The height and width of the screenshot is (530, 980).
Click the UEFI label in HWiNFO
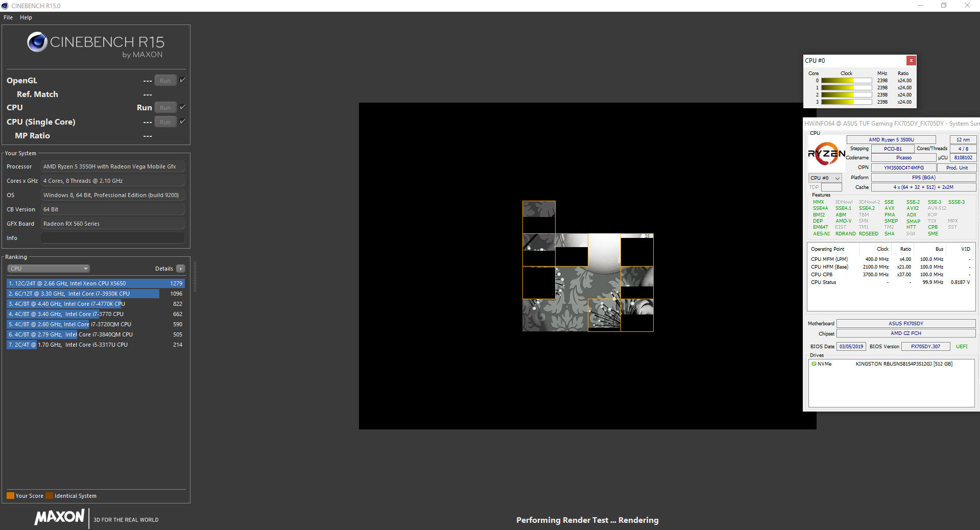962,347
